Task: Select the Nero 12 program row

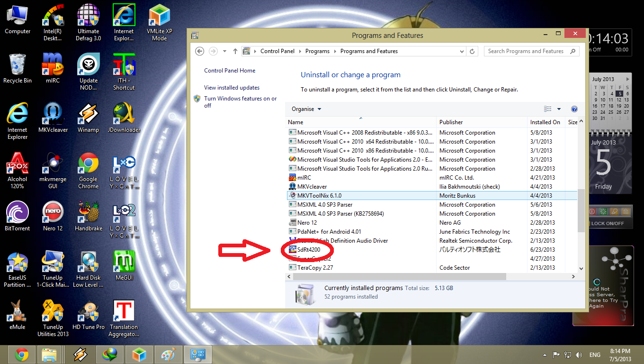Action: coord(432,223)
